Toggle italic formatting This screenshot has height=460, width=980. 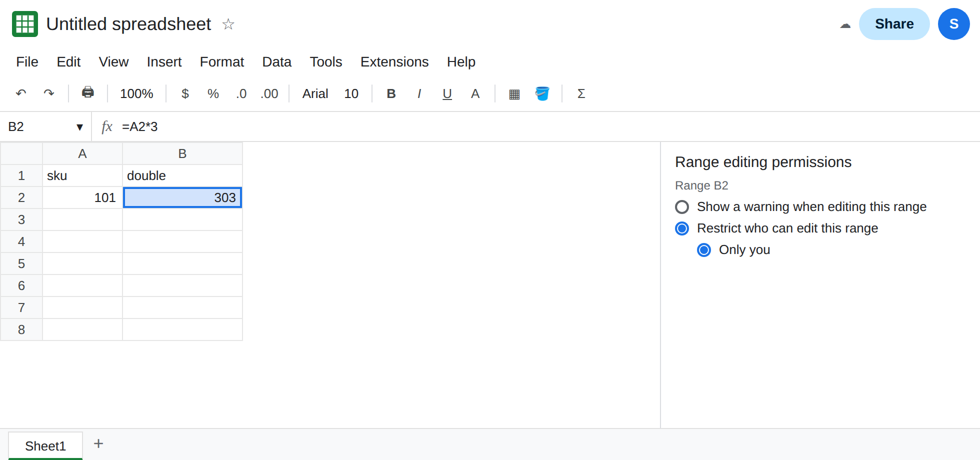(x=419, y=93)
